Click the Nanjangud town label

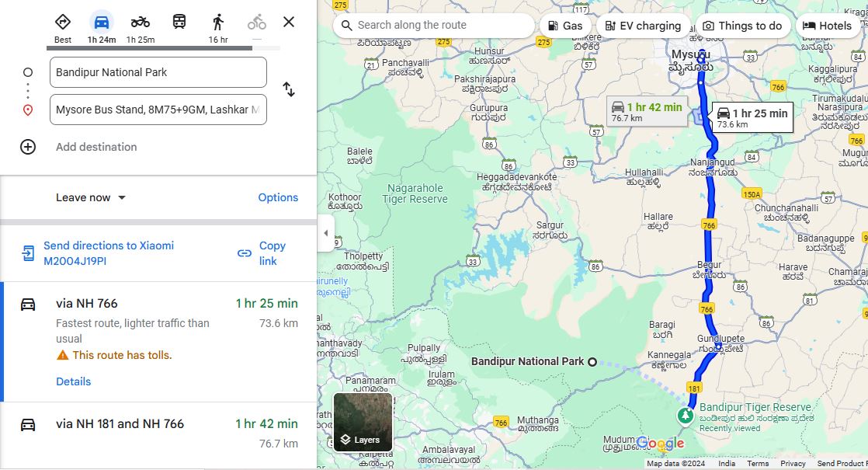click(x=713, y=162)
